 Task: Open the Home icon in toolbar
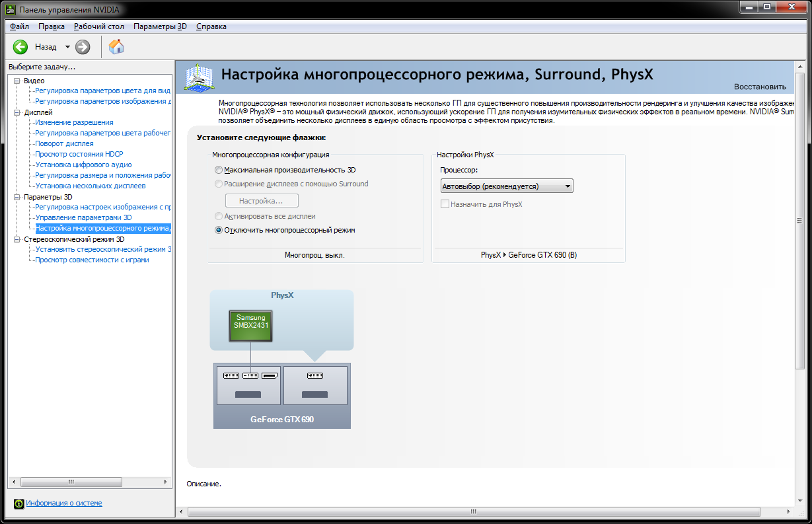[x=116, y=46]
